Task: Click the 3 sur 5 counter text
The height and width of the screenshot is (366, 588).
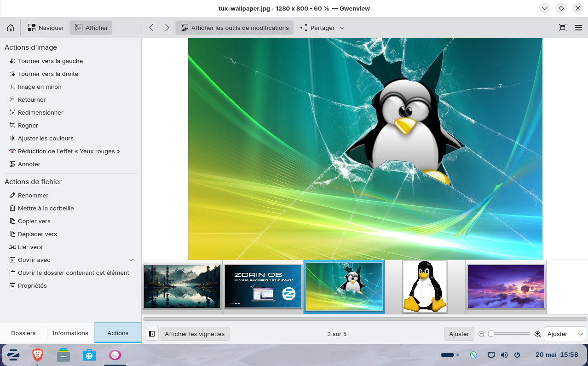Action: (x=337, y=334)
